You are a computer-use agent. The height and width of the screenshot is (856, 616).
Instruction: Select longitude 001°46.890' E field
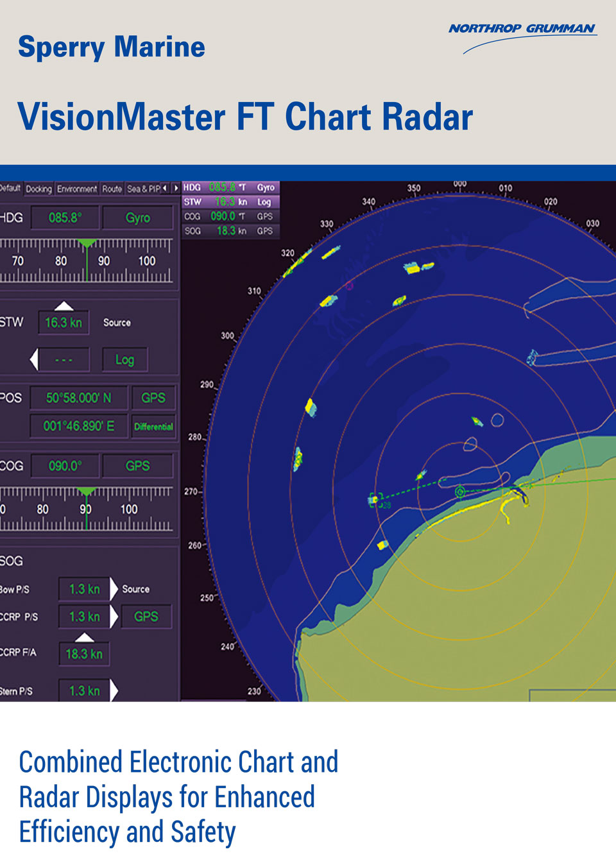click(79, 426)
